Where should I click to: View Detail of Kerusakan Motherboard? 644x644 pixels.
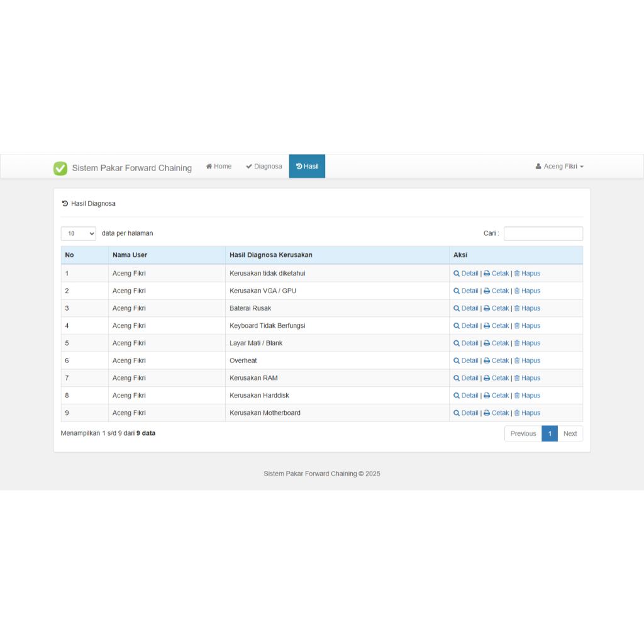(x=466, y=413)
